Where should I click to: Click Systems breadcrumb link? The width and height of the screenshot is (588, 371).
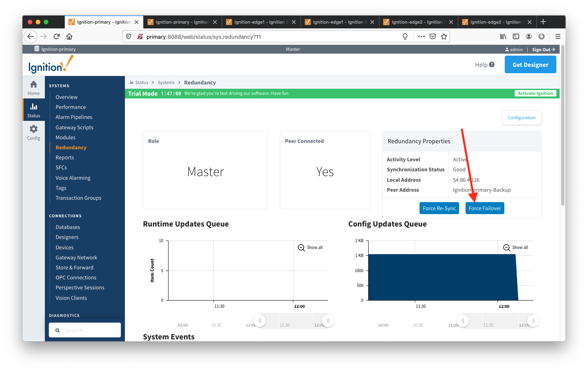tap(166, 82)
